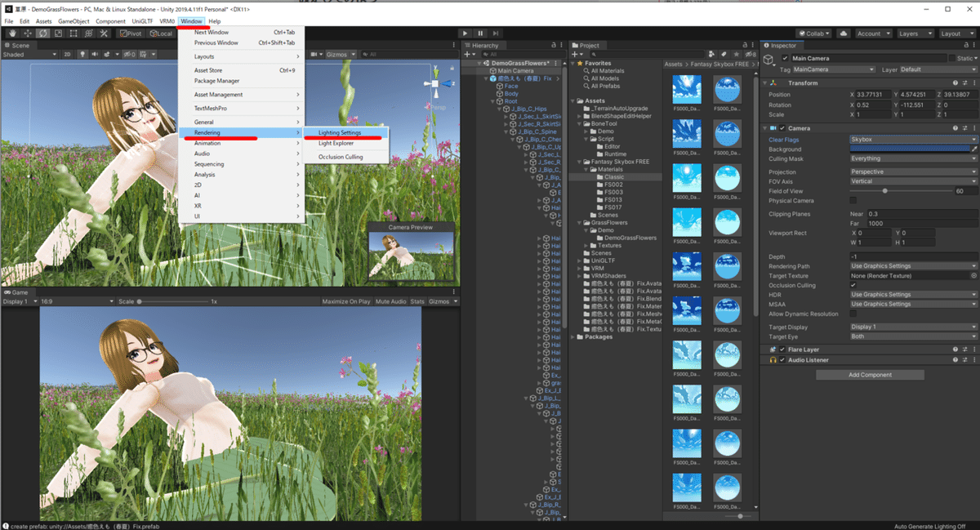Open Camera component presets icon
Viewport: 980px width, 530px height.
(964, 128)
